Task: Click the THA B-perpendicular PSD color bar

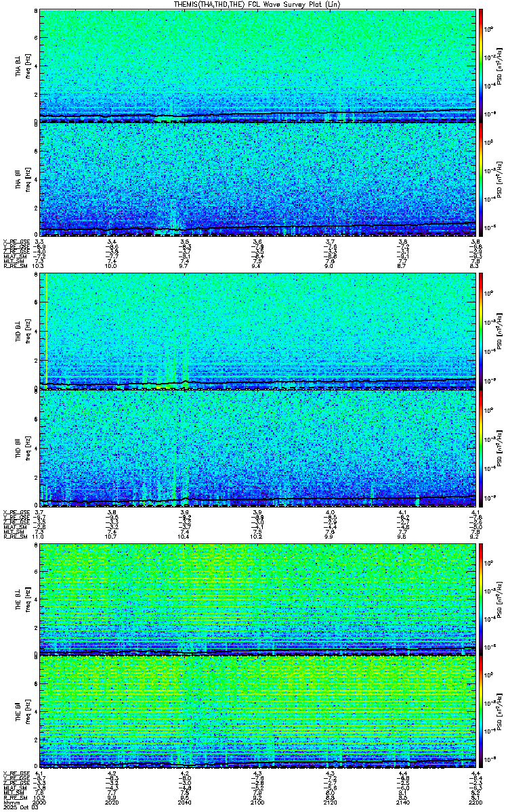Action: tap(481, 66)
